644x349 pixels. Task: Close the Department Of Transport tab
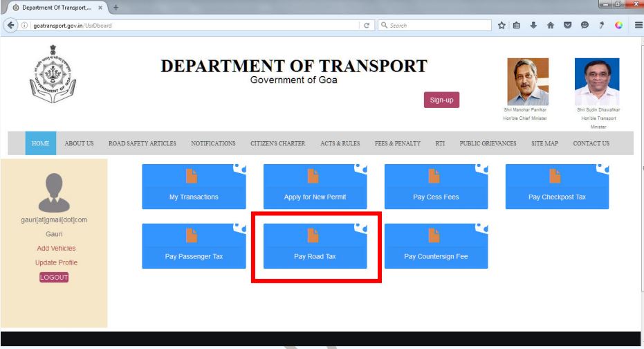[100, 8]
